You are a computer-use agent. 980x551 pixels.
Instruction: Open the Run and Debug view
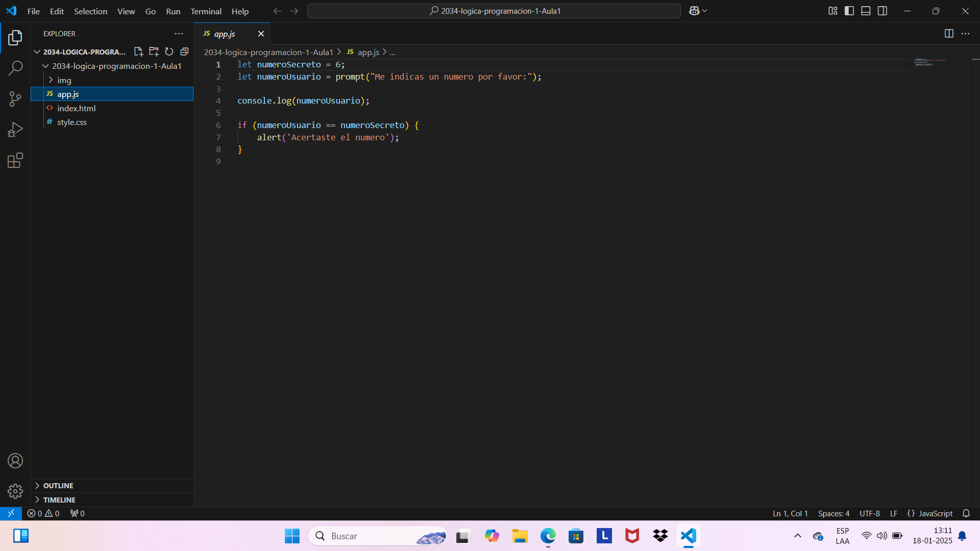(x=15, y=130)
